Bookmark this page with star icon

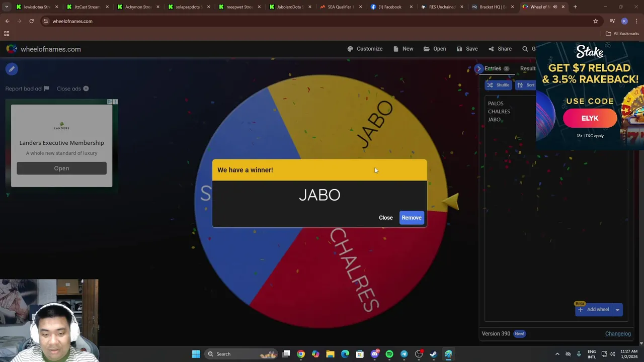coord(596,21)
